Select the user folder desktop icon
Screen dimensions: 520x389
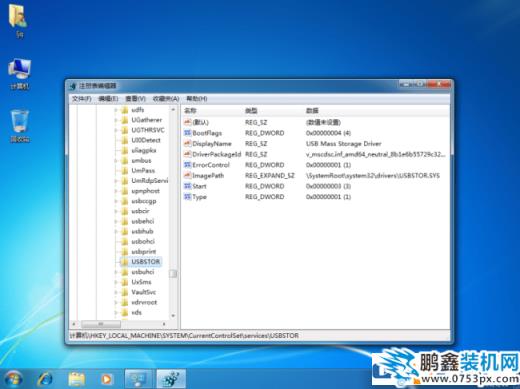pyautogui.click(x=19, y=21)
